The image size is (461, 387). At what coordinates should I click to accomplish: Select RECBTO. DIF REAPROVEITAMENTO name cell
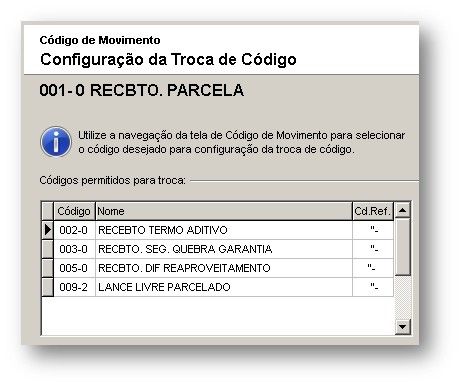click(224, 268)
